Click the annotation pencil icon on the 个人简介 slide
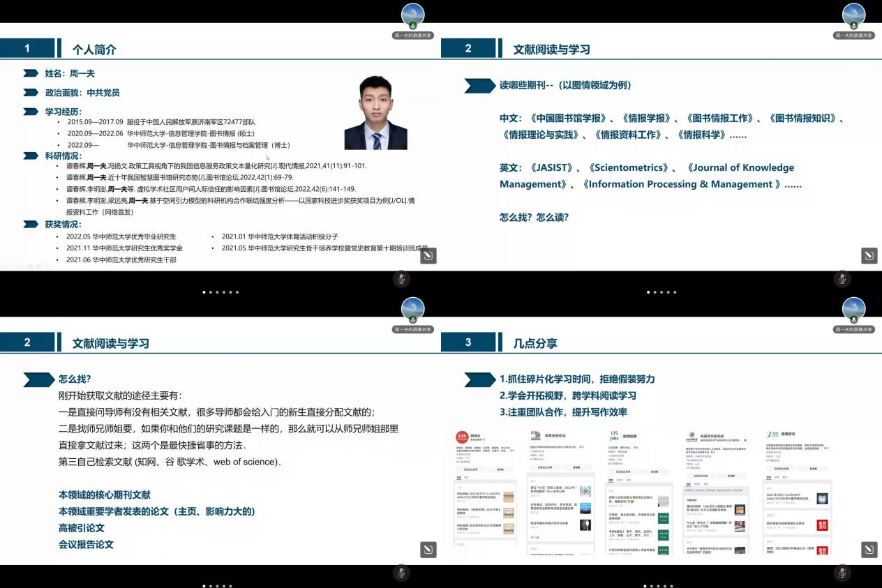Viewport: 882px width, 588px height. point(428,255)
